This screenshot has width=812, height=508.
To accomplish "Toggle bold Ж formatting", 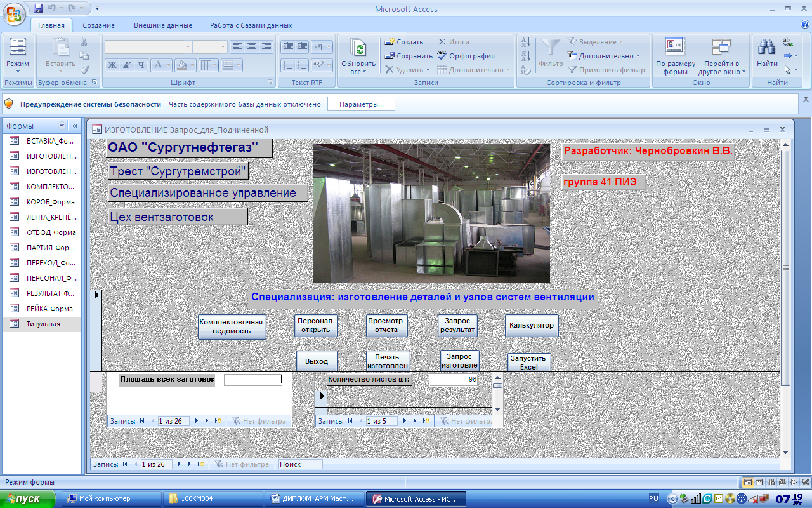I will (x=112, y=65).
